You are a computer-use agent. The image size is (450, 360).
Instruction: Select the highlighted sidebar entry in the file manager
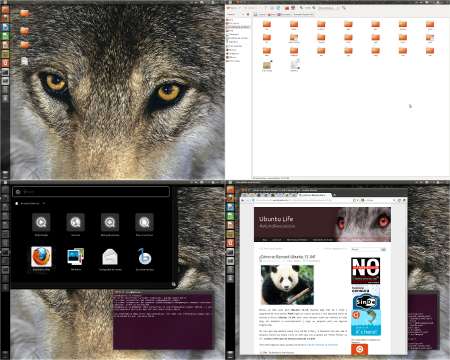238,27
